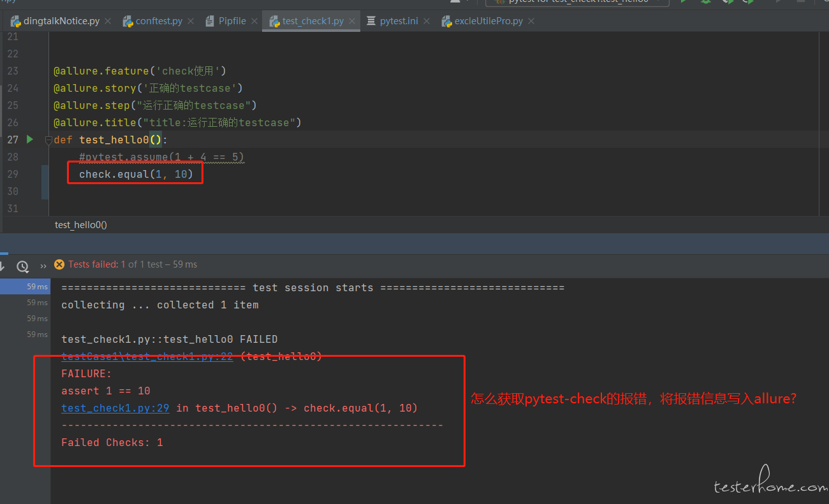The width and height of the screenshot is (829, 504).
Task: Open the test history clock icon
Action: 23,266
